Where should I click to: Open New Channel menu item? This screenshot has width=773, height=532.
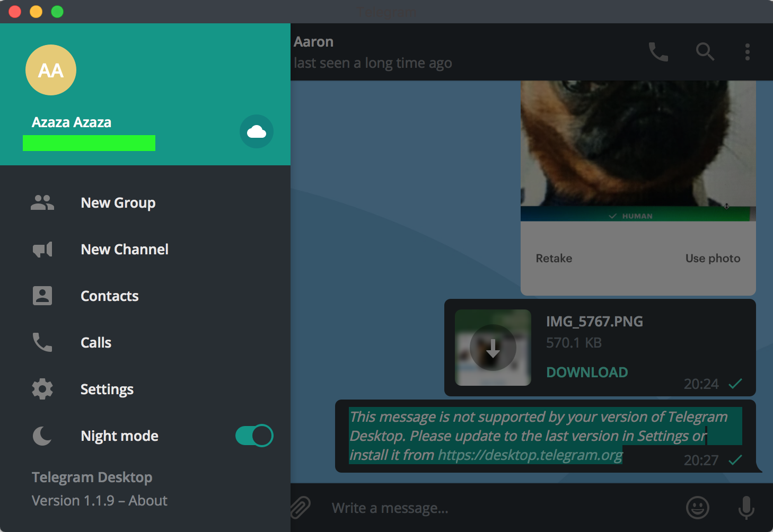pos(145,249)
